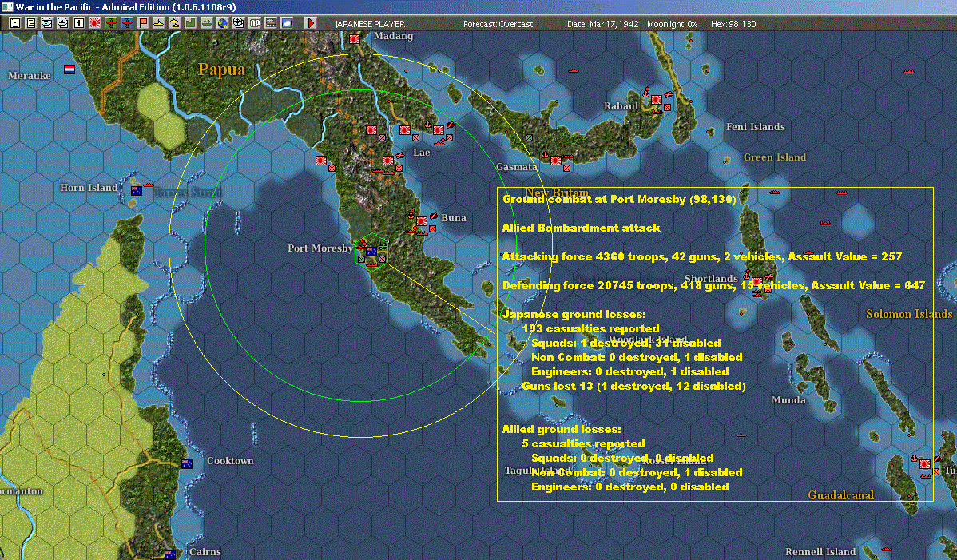
Task: Click 'Allied Bombardment attack' line
Action: click(x=581, y=228)
